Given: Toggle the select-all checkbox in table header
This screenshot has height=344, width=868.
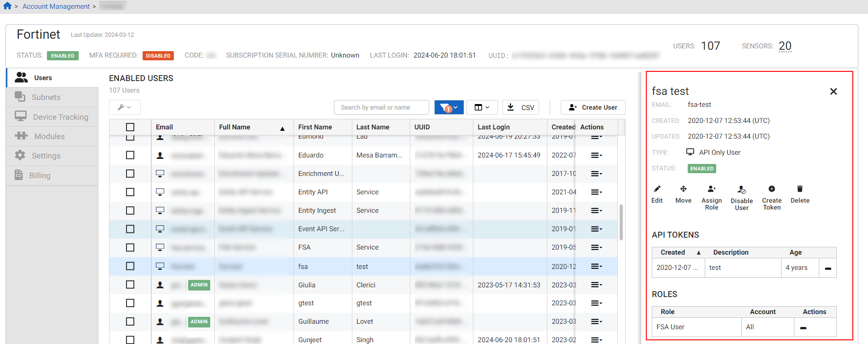Looking at the screenshot, I should (130, 127).
